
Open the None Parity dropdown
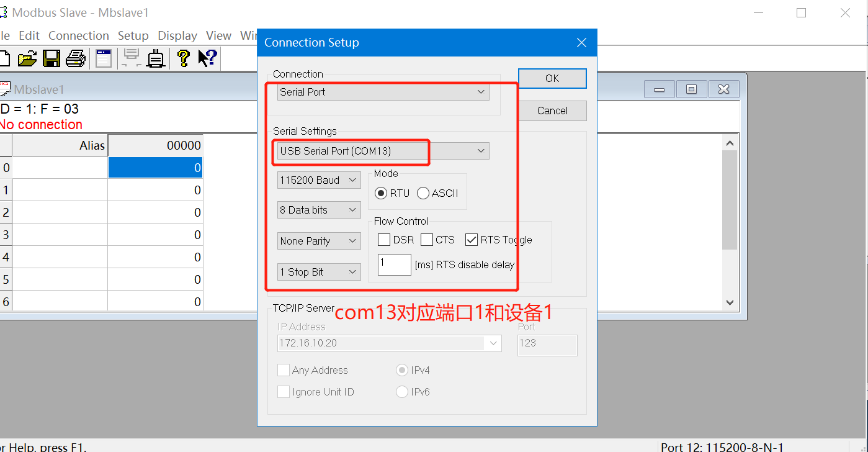point(319,241)
